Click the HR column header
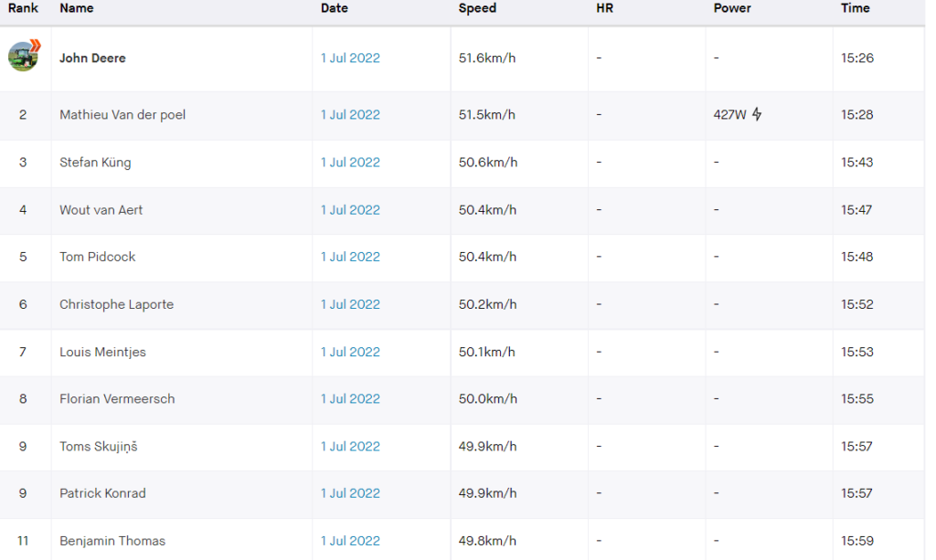 605,8
